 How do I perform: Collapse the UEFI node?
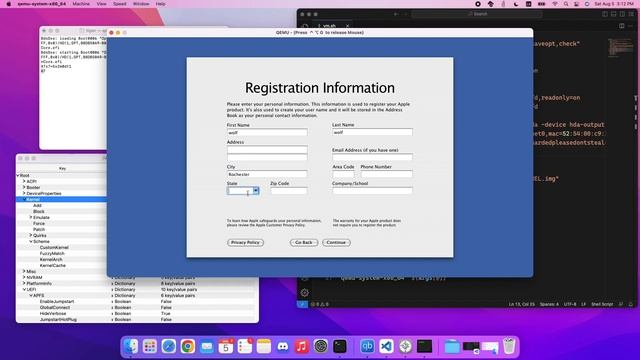tap(24, 289)
